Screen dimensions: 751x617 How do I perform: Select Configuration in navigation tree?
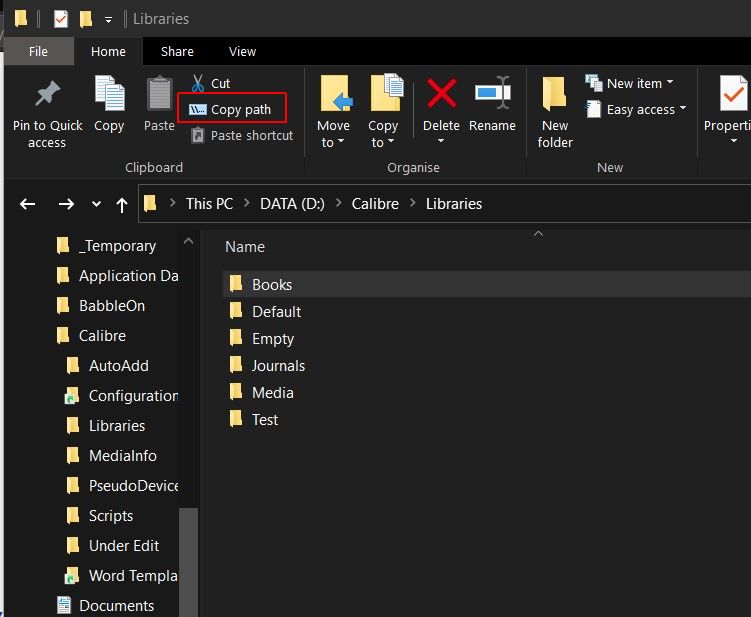click(x=122, y=396)
